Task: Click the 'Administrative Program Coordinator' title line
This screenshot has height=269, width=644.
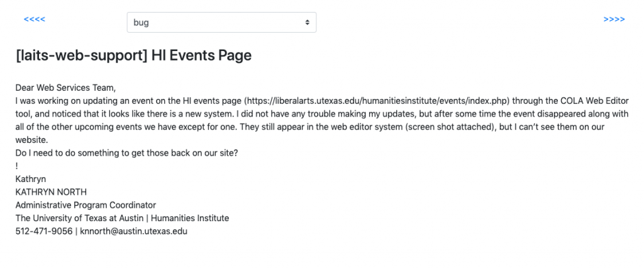Action: click(86, 205)
